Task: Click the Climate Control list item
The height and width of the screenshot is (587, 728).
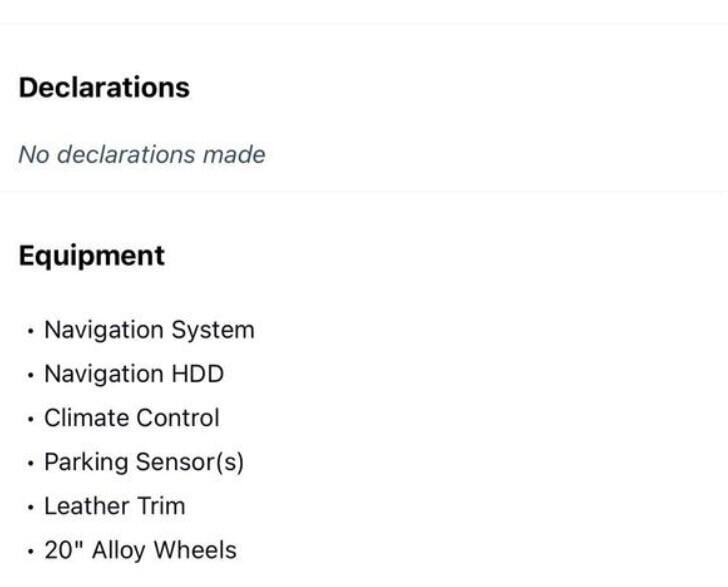Action: 132,418
